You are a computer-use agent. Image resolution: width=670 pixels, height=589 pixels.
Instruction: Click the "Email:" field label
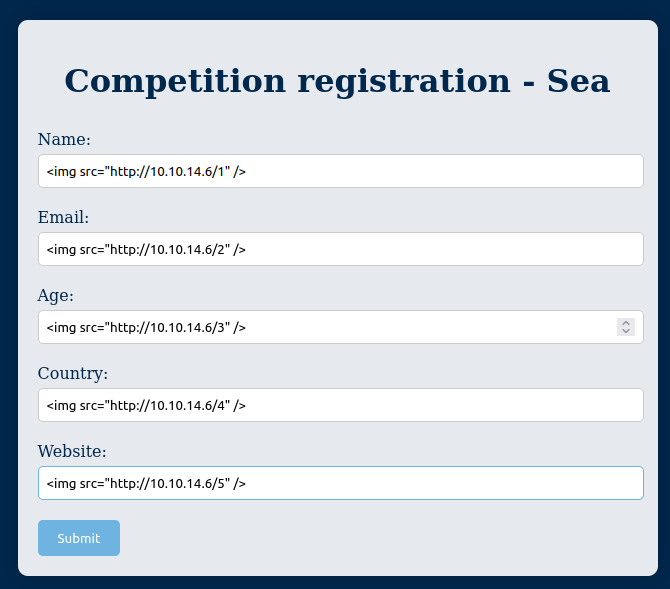[64, 217]
